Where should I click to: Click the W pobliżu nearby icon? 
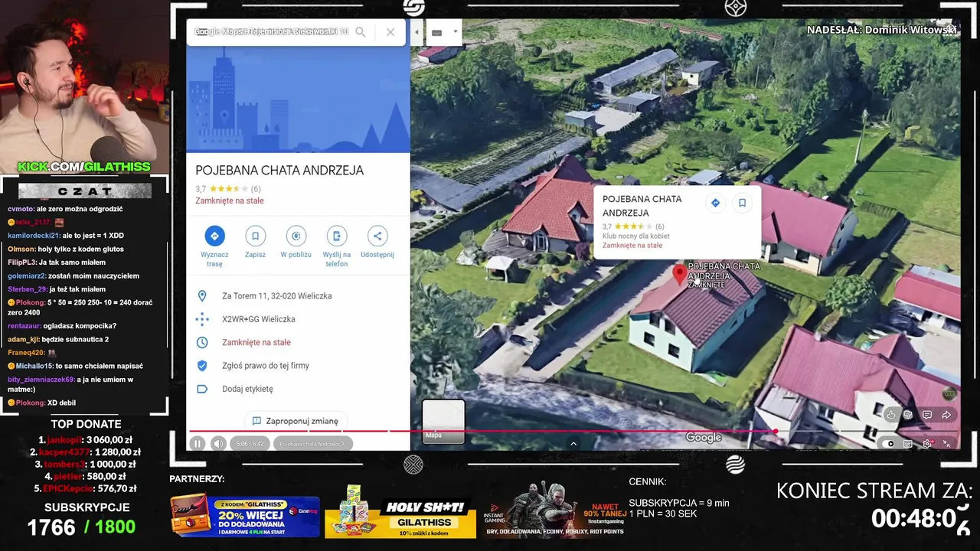296,236
